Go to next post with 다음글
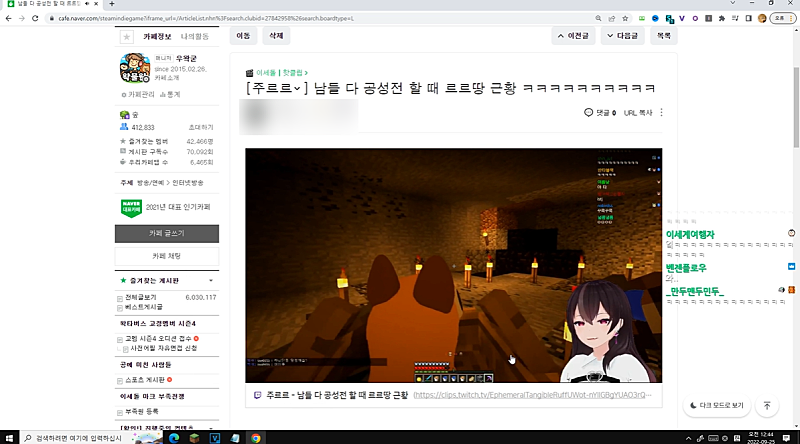The width and height of the screenshot is (800, 444). click(622, 36)
